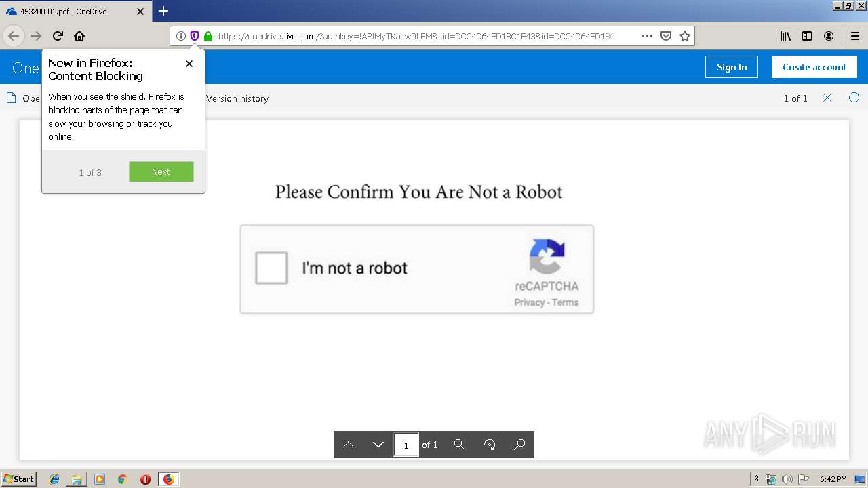Click the system clock showing 6:42 PM
Image resolution: width=868 pixels, height=488 pixels.
click(x=833, y=479)
